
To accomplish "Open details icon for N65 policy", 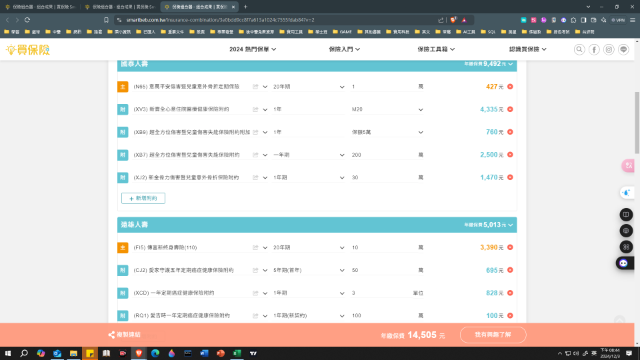I will [x=256, y=87].
